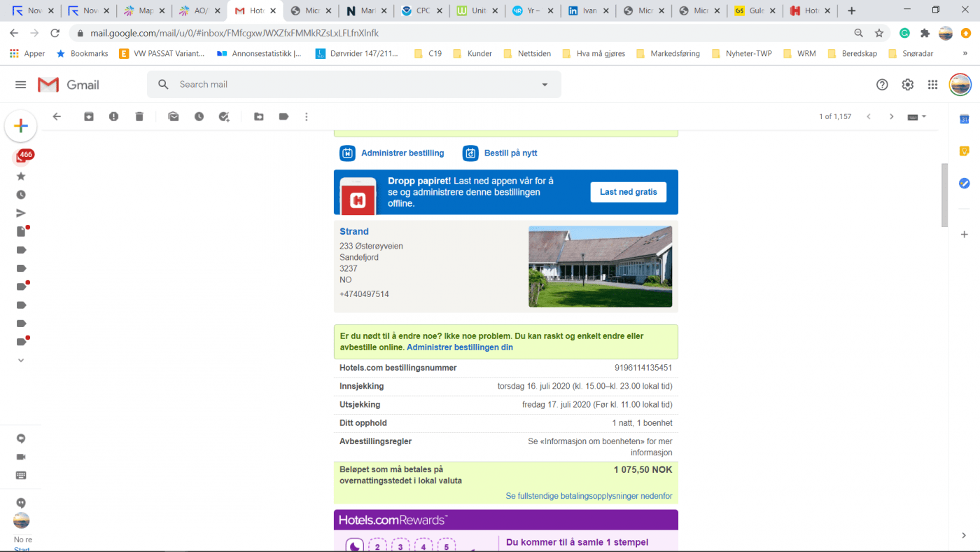
Task: Bookmark this page with the star icon
Action: 879,33
